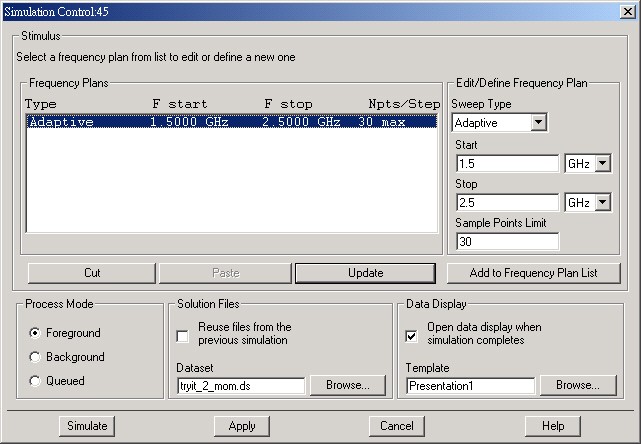Cancel the Simulation Control dialog
Viewport: 641px width, 444px height.
coord(397,426)
